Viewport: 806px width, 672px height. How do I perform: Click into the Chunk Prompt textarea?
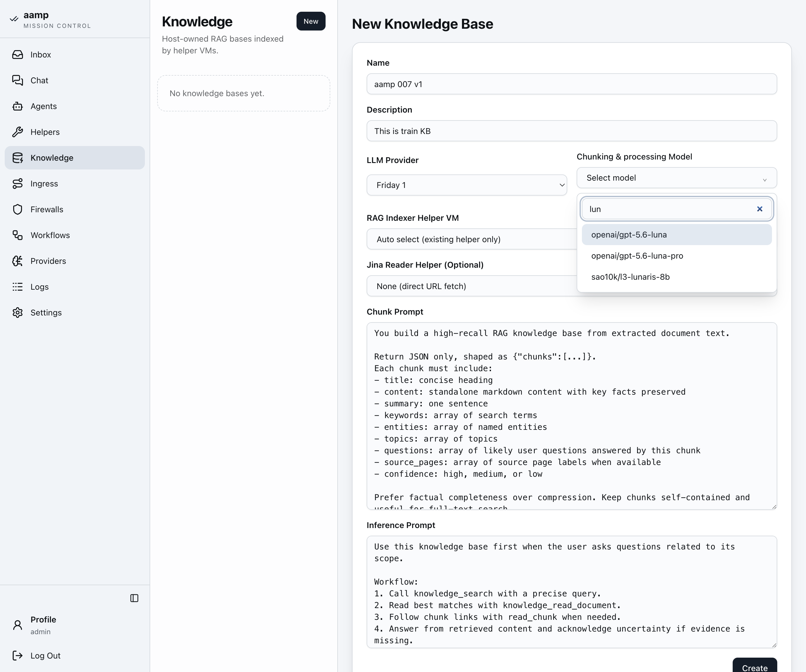(571, 416)
